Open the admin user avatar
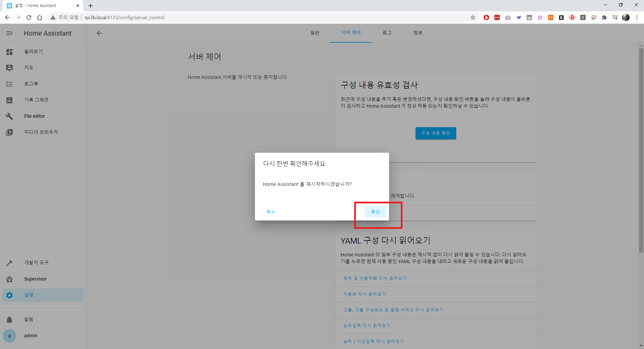This screenshot has height=349, width=644. point(9,336)
